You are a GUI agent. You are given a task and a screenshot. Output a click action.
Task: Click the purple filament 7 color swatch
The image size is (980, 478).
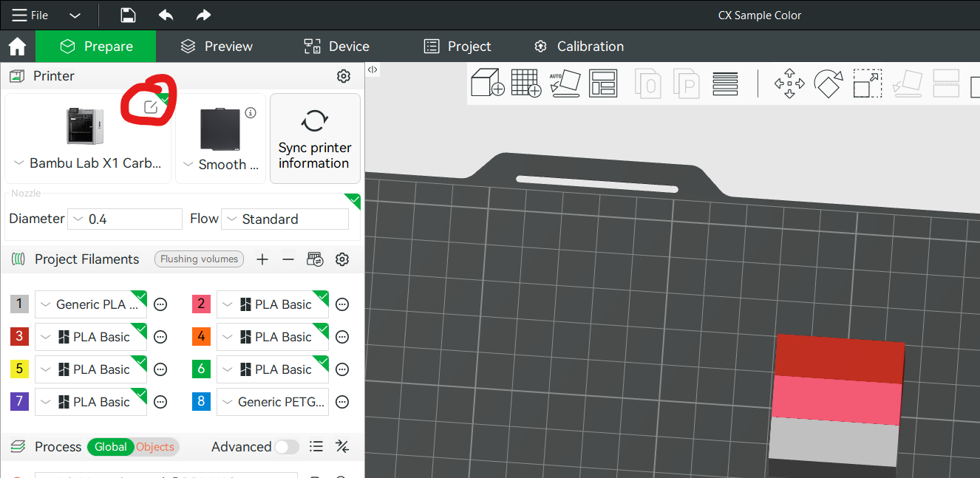19,401
